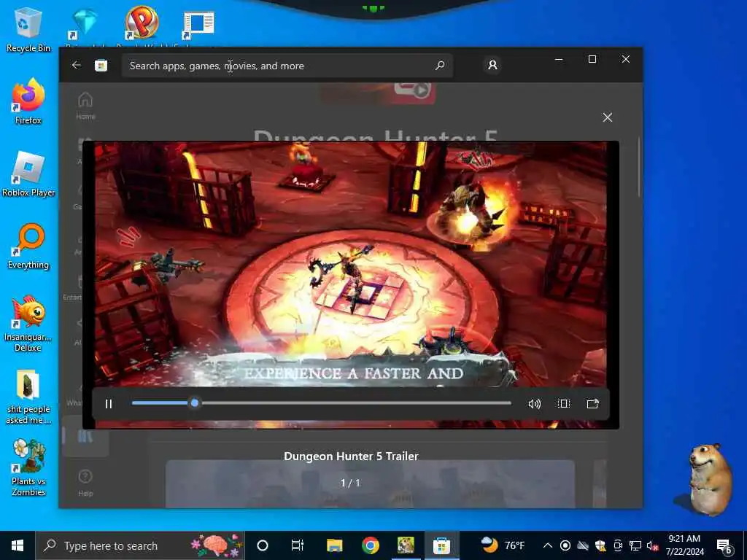Click the muted speaker tray icon
This screenshot has height=560, width=747.
pos(652,545)
